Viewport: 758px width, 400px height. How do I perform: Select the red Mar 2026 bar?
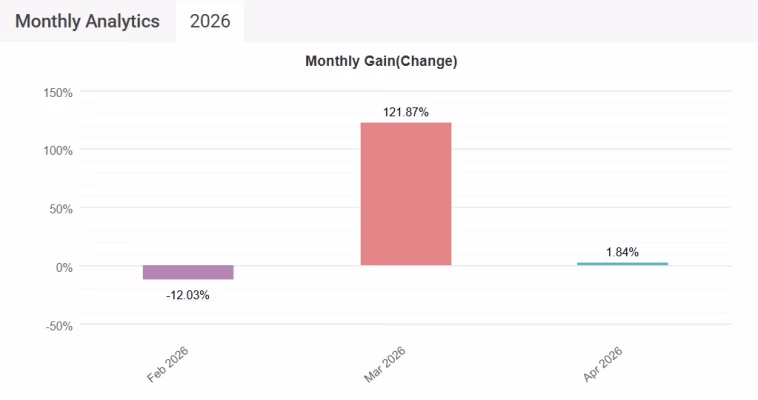pos(406,194)
